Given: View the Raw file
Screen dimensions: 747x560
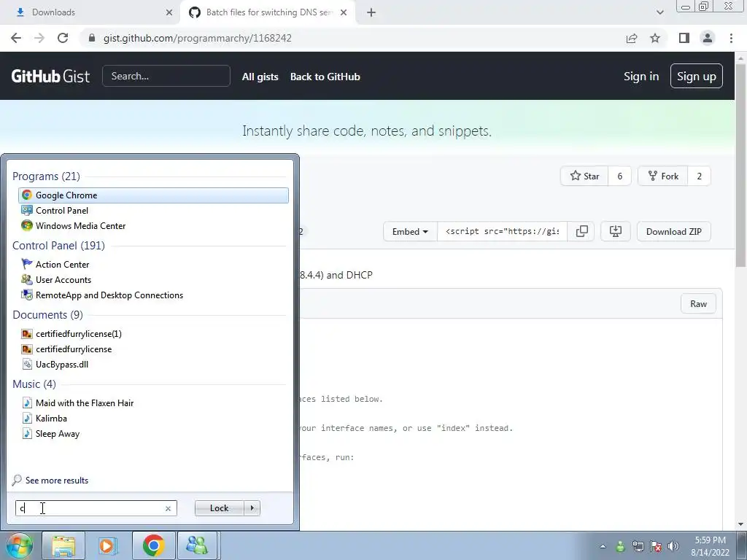Looking at the screenshot, I should 698,304.
